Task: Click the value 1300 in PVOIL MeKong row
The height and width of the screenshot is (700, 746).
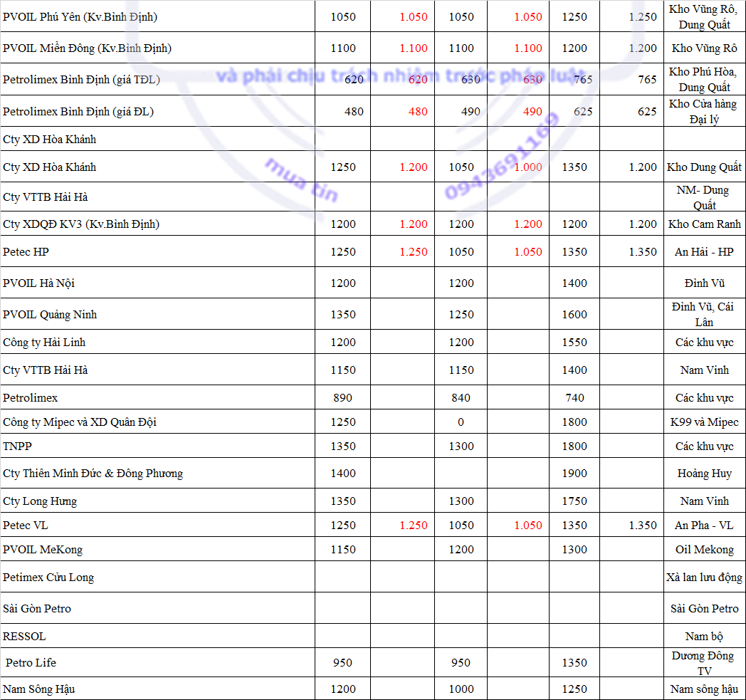Action: 574,550
